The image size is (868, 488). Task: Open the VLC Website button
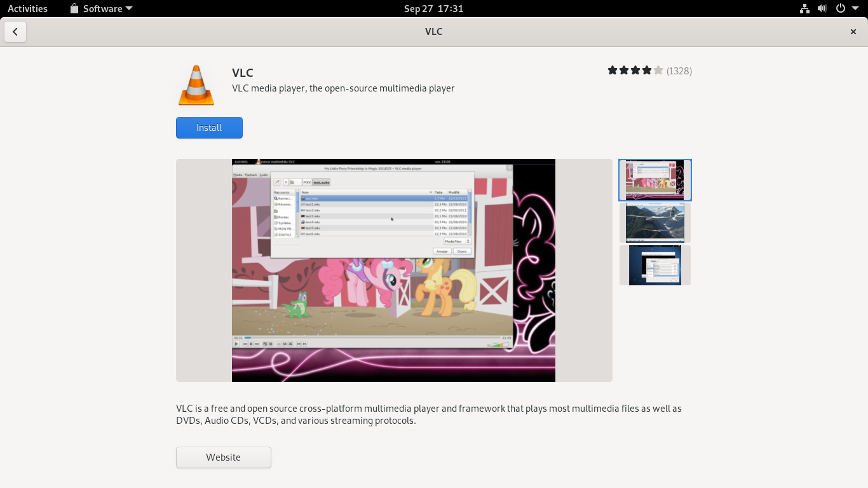coord(224,457)
